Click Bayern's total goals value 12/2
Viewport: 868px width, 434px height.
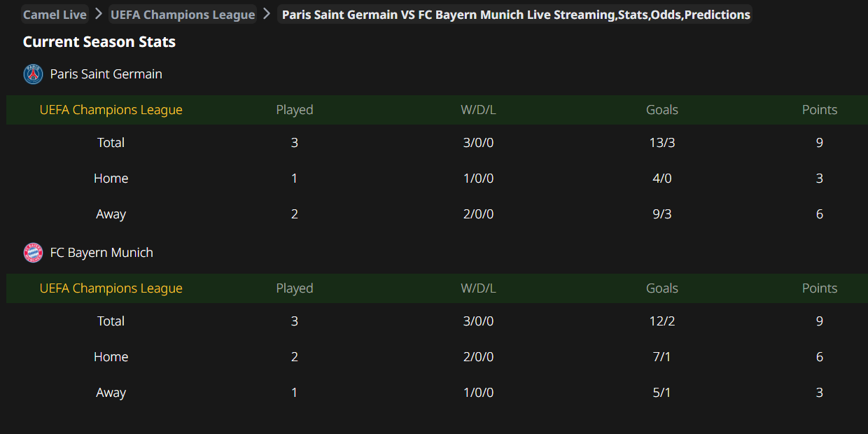point(662,321)
